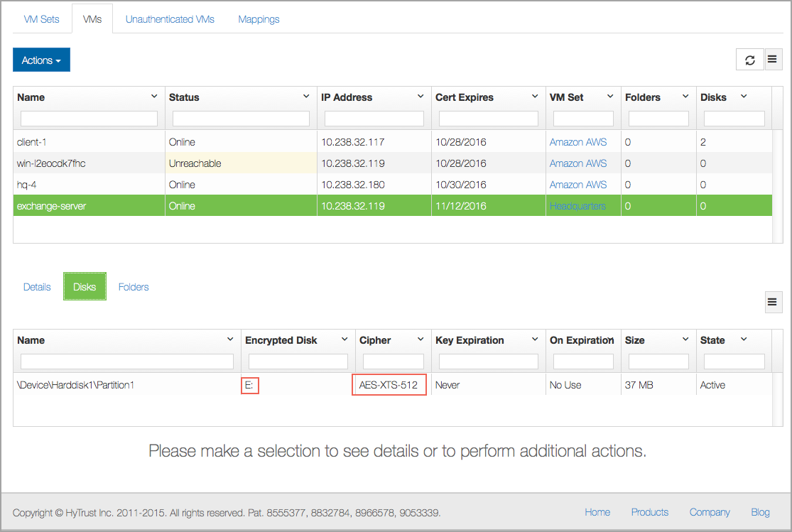792x532 pixels.
Task: Select the Disks sub-tab
Action: click(85, 286)
